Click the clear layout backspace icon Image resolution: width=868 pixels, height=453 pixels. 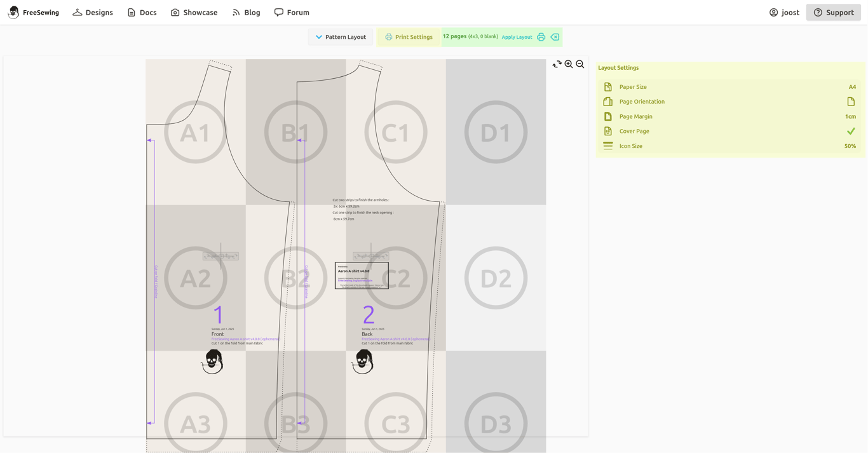point(555,37)
